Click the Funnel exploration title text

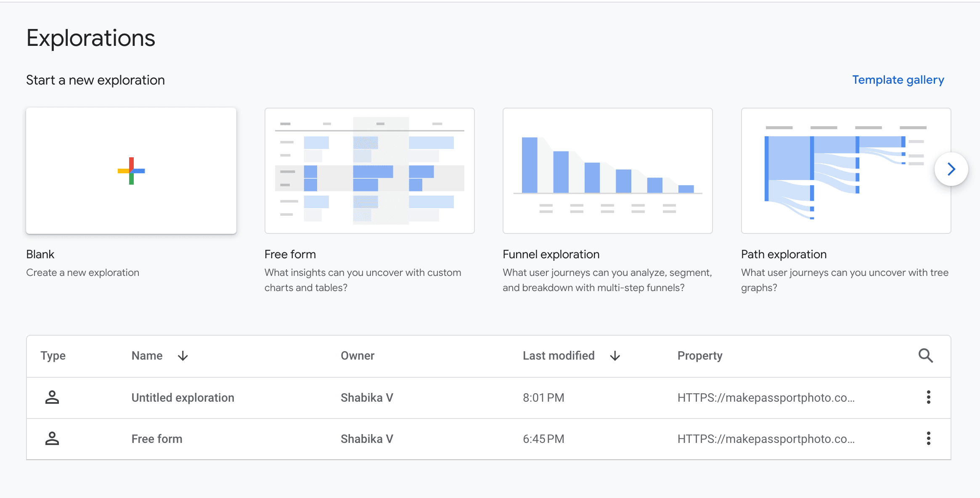[551, 254]
